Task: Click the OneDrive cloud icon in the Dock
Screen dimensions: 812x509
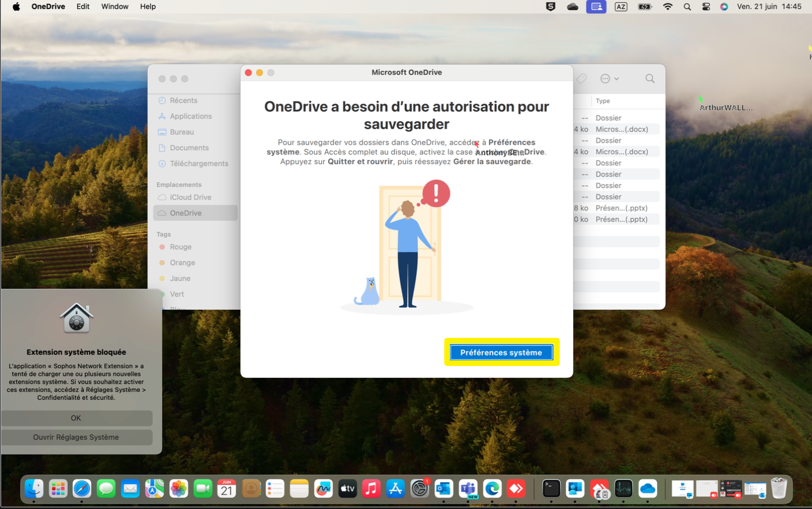Action: pyautogui.click(x=648, y=489)
